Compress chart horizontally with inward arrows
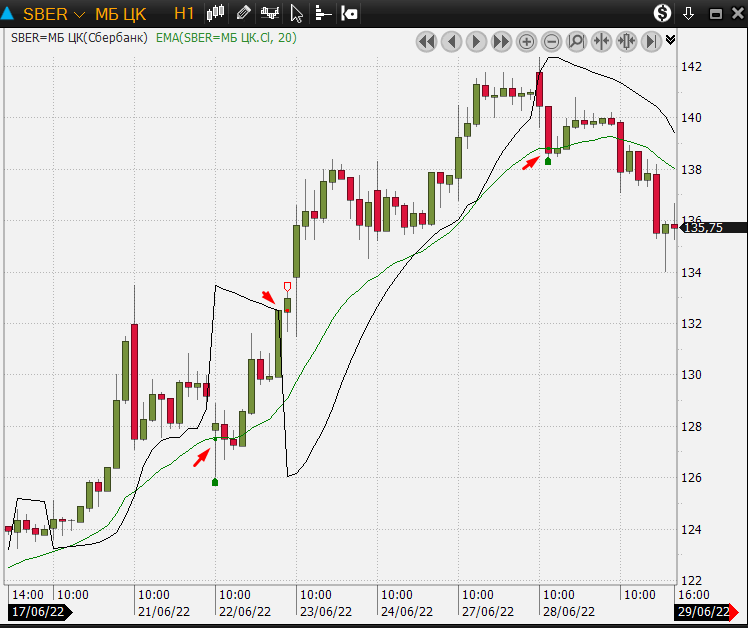 coord(601,41)
